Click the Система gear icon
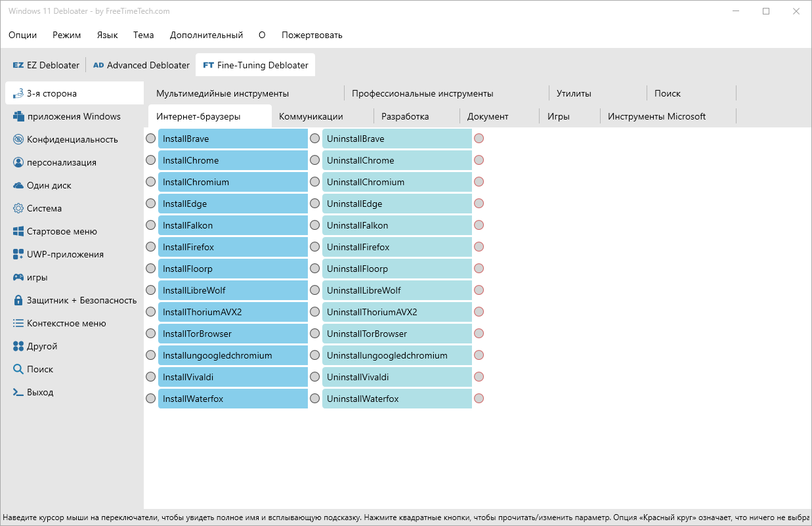 [x=18, y=208]
